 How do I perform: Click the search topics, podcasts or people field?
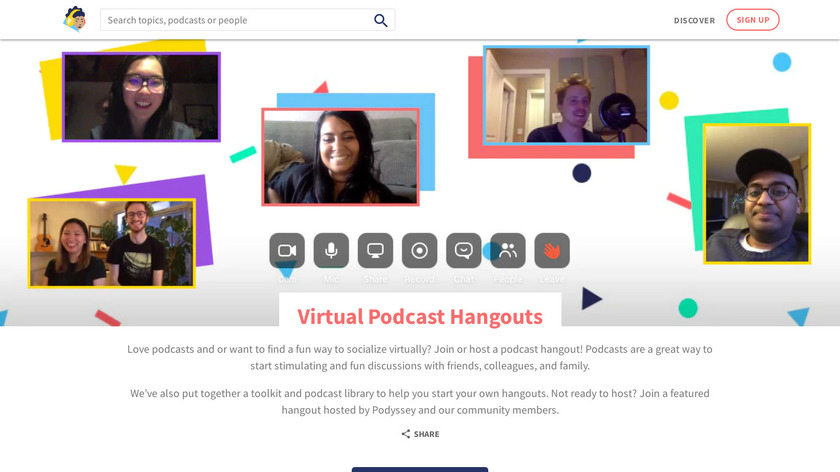click(x=238, y=20)
